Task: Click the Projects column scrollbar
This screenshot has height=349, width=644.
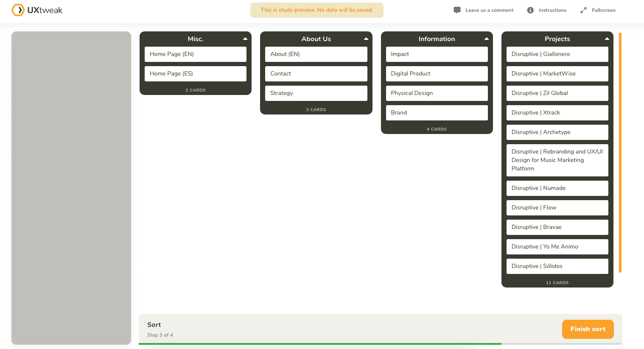Action: (620, 153)
